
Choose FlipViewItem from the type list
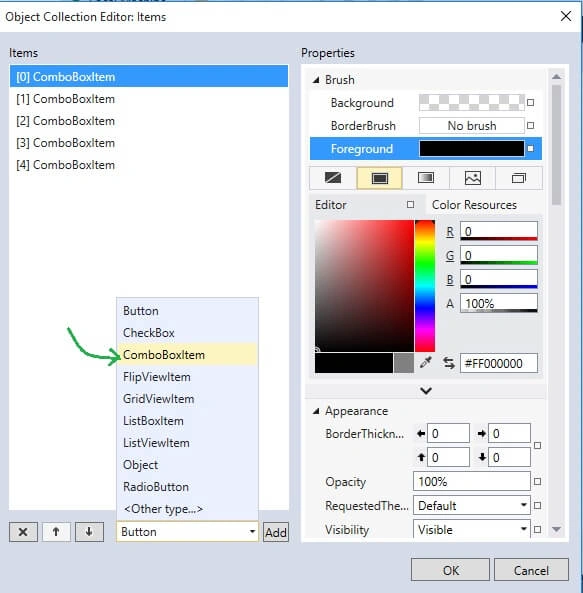click(188, 377)
